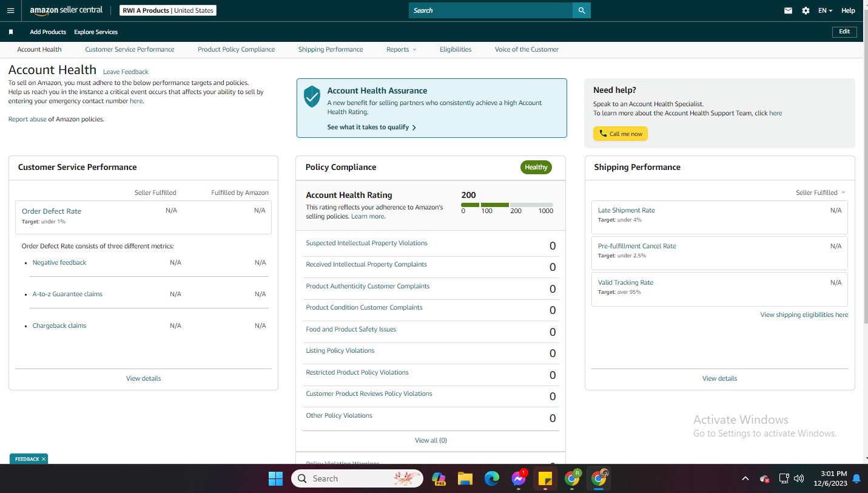Open the mail messages icon
The width and height of the screenshot is (868, 493).
tap(788, 10)
